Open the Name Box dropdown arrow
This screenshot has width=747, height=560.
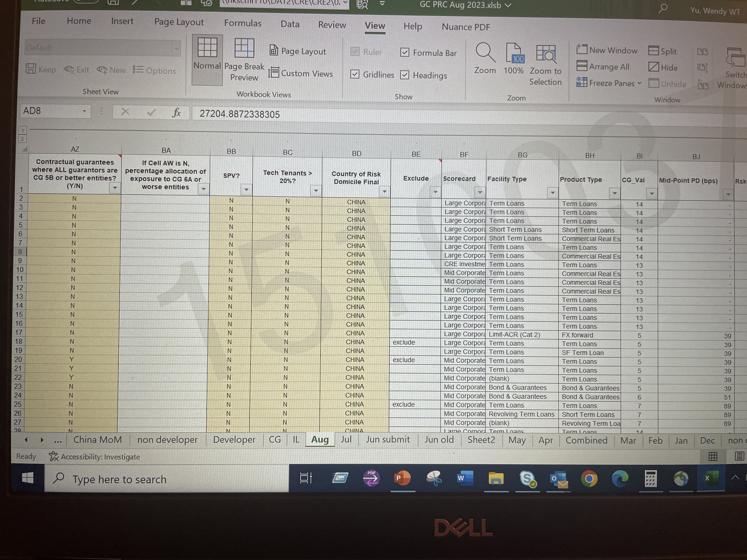tap(84, 111)
